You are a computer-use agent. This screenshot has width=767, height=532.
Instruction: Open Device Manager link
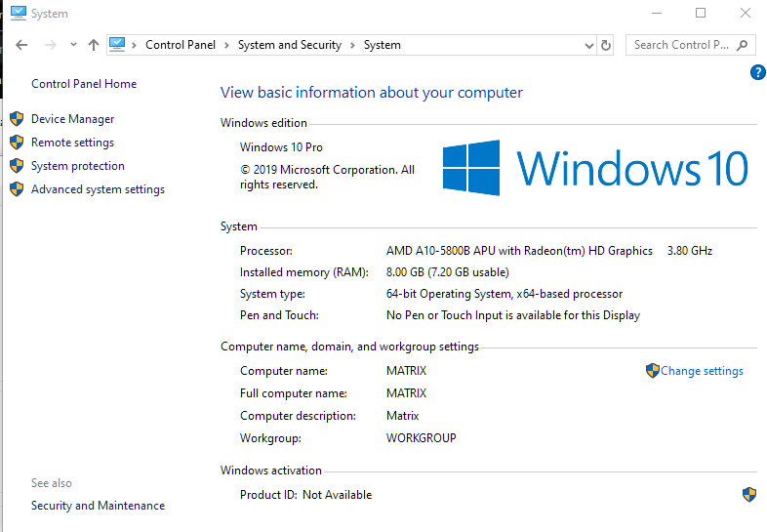click(72, 119)
